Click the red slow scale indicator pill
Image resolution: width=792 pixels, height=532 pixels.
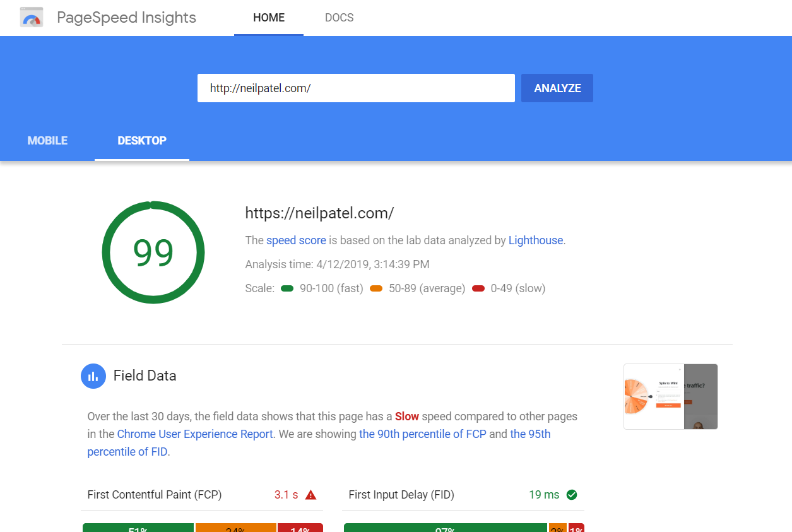coord(478,288)
